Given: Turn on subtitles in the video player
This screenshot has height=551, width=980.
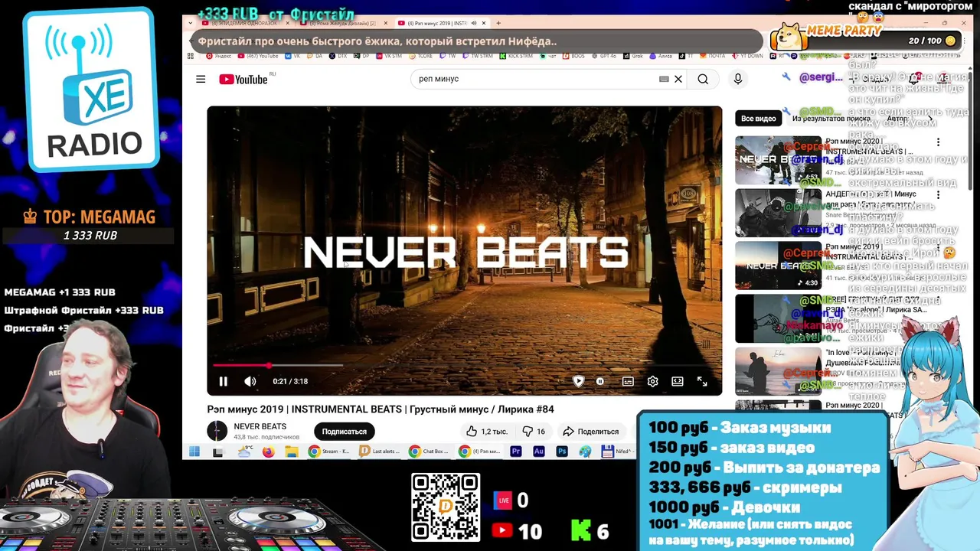Looking at the screenshot, I should 628,381.
